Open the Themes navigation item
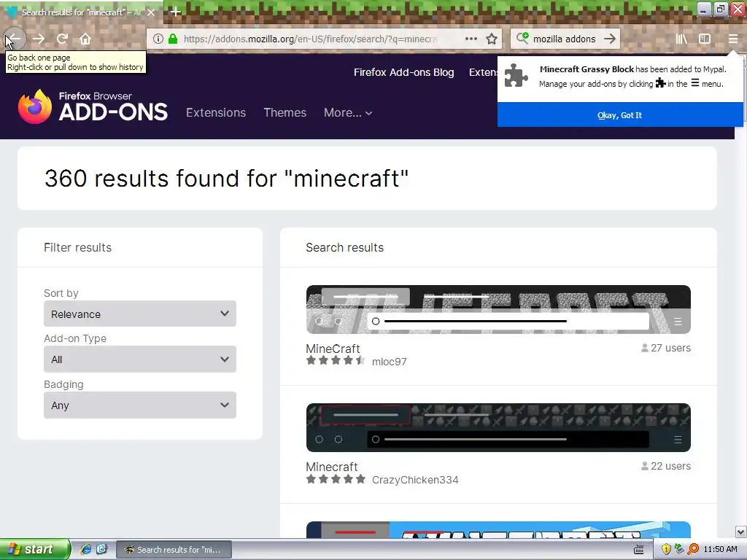The height and width of the screenshot is (560, 747). (x=285, y=113)
